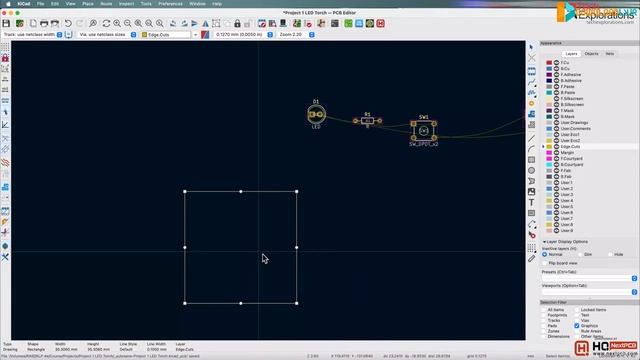Toggle visibility of Edge.Cuts layer

(x=556, y=147)
